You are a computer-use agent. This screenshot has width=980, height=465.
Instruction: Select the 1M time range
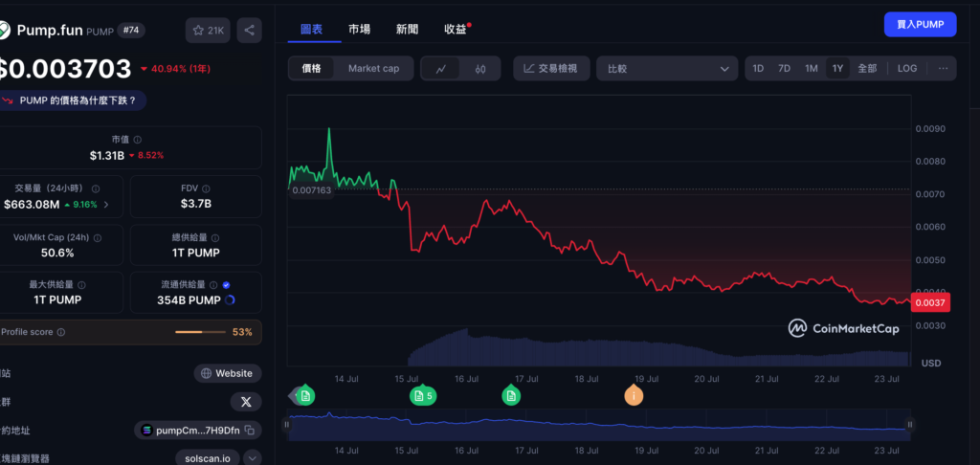click(x=812, y=69)
